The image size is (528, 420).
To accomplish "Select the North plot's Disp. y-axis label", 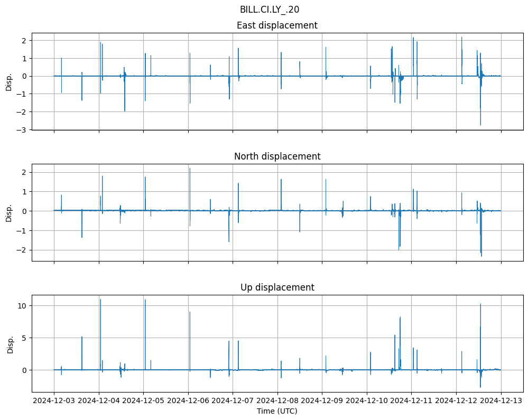I will (9, 212).
